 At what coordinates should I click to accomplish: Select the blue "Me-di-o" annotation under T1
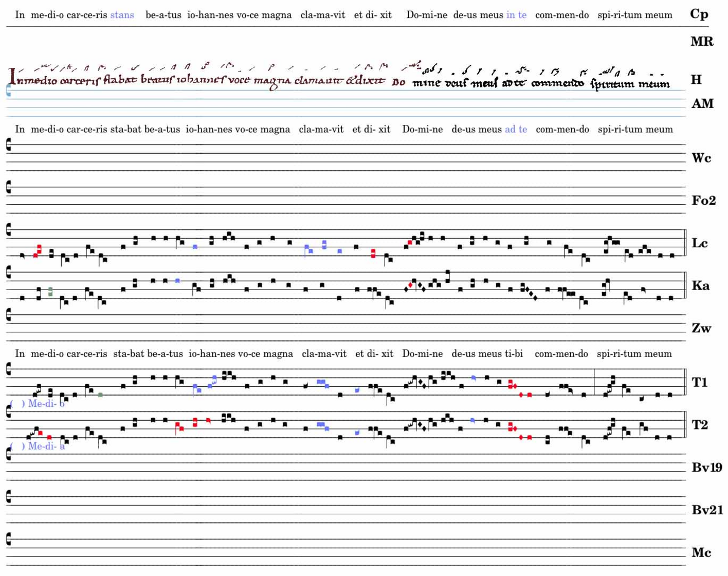[45, 404]
